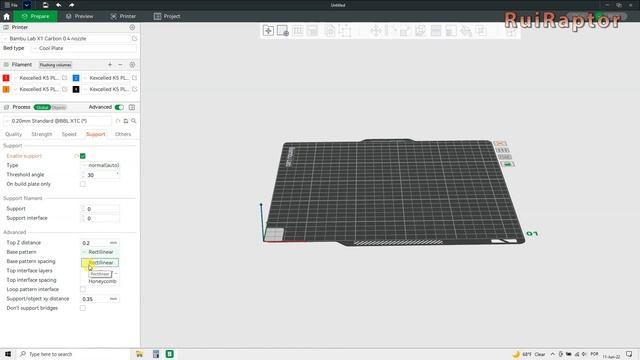Image resolution: width=640 pixels, height=360 pixels.
Task: Open the blue filament preset dropdown
Action: pyautogui.click(x=107, y=78)
